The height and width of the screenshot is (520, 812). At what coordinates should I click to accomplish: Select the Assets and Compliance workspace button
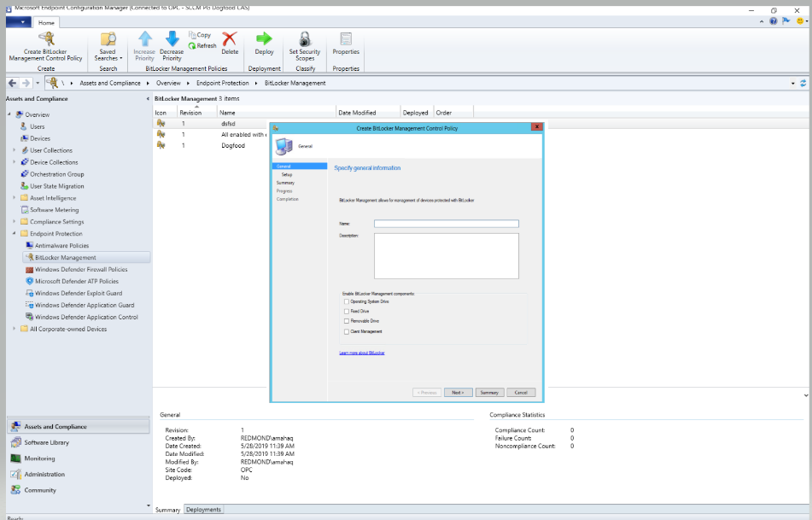click(x=79, y=427)
